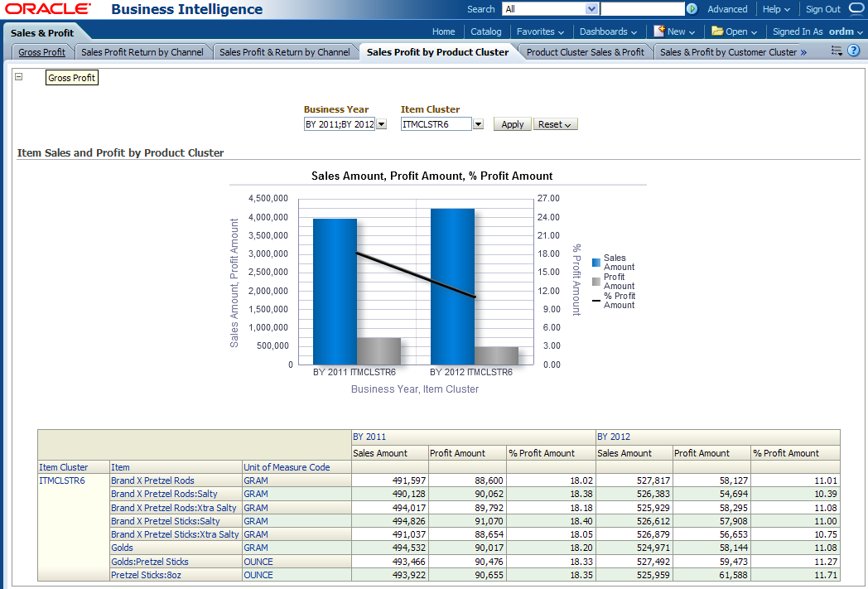868x589 pixels.
Task: Collapse the Gross Profit section
Action: 19,77
